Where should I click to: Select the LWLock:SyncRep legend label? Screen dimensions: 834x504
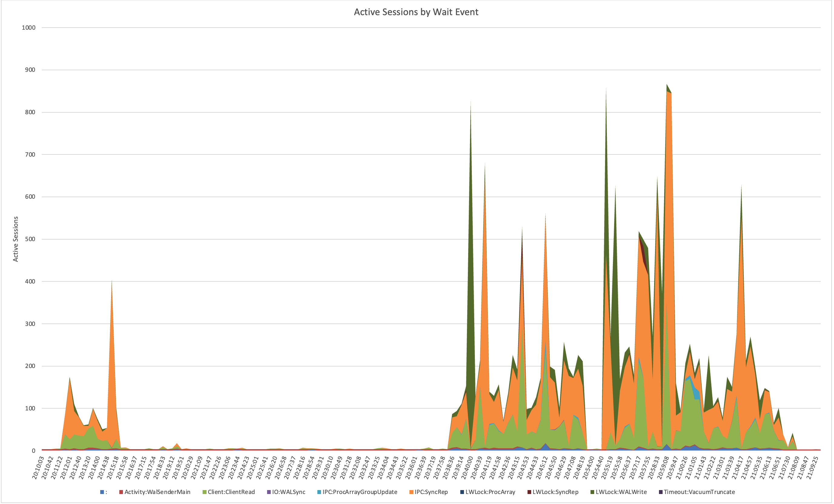555,492
